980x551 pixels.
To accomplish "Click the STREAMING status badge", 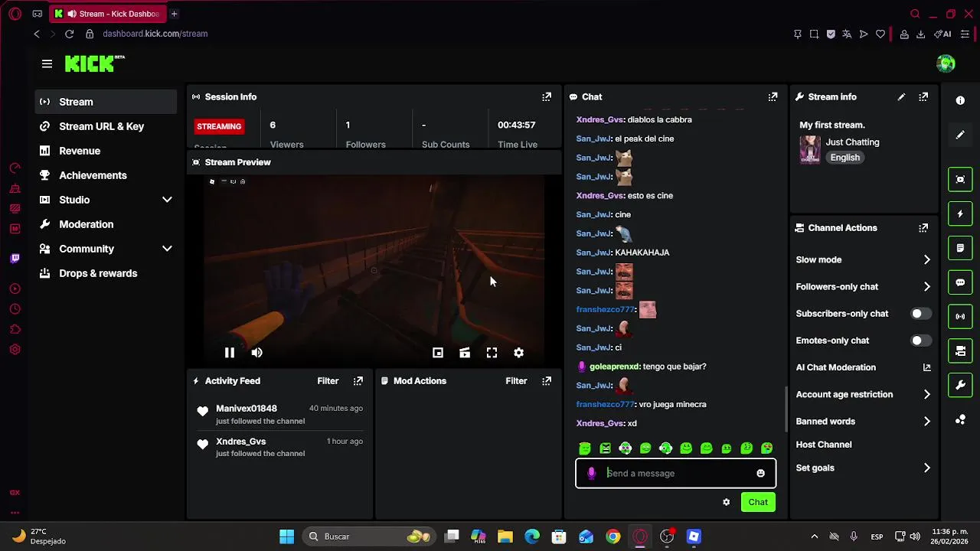I will 219,126.
